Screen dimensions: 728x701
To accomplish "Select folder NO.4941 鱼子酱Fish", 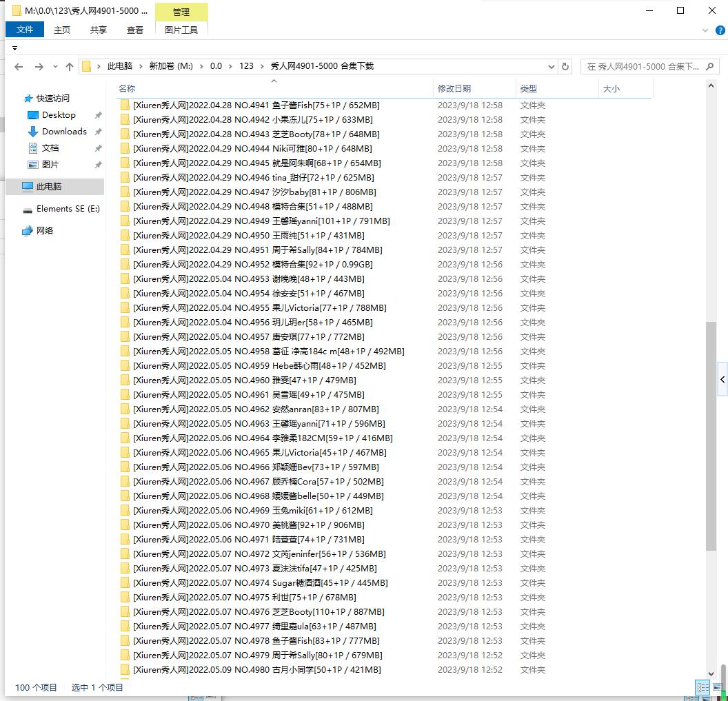I will click(x=256, y=105).
